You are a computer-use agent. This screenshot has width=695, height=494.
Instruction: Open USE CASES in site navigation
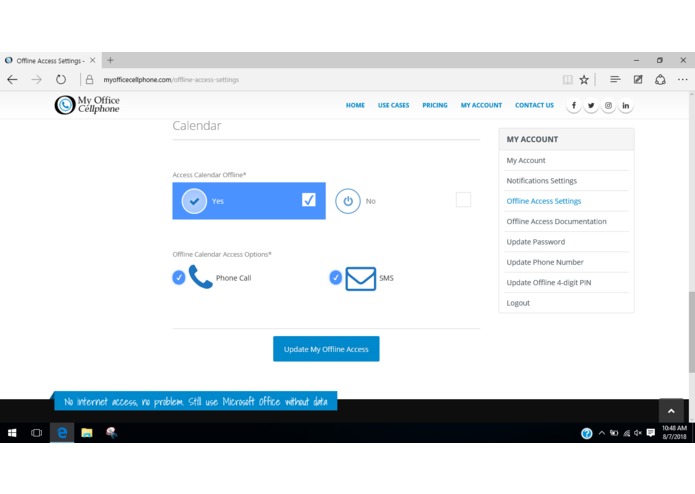393,105
